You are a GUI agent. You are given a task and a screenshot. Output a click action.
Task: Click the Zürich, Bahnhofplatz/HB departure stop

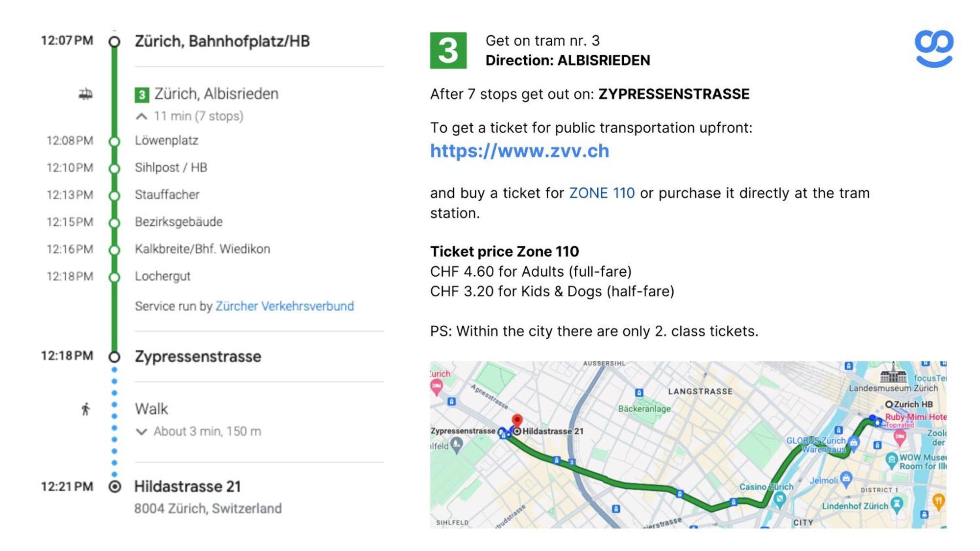tap(222, 41)
